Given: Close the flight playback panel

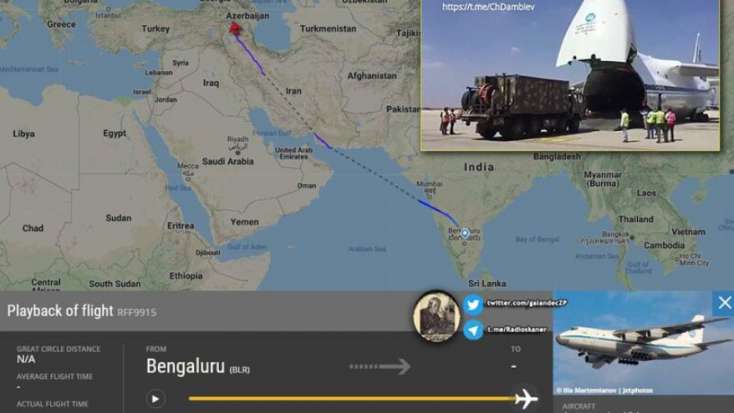Looking at the screenshot, I should click(x=724, y=303).
